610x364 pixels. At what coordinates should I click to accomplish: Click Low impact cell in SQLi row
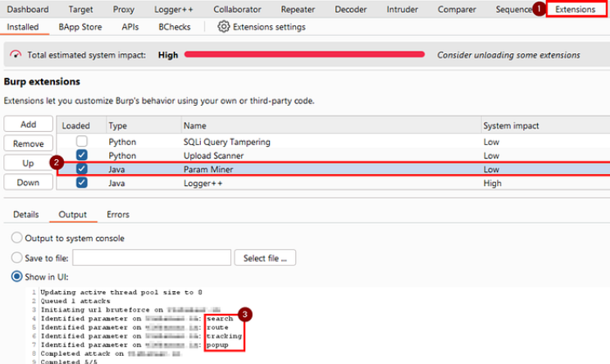491,142
